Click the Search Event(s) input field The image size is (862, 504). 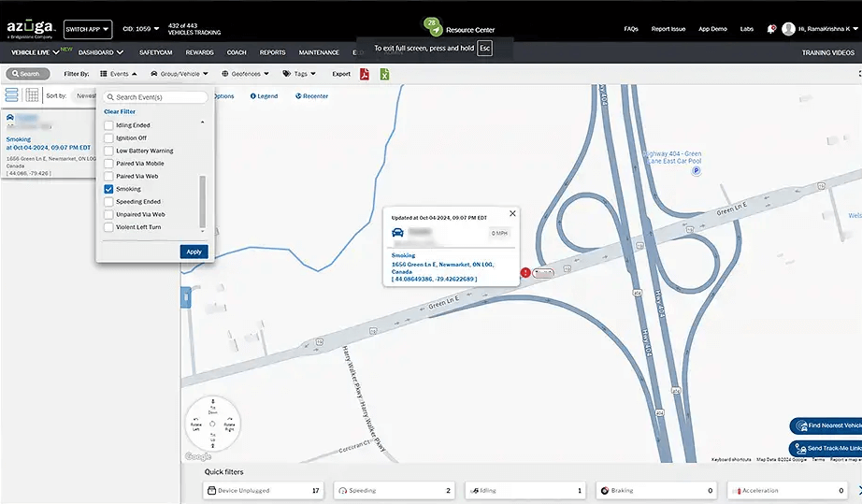[x=155, y=97]
